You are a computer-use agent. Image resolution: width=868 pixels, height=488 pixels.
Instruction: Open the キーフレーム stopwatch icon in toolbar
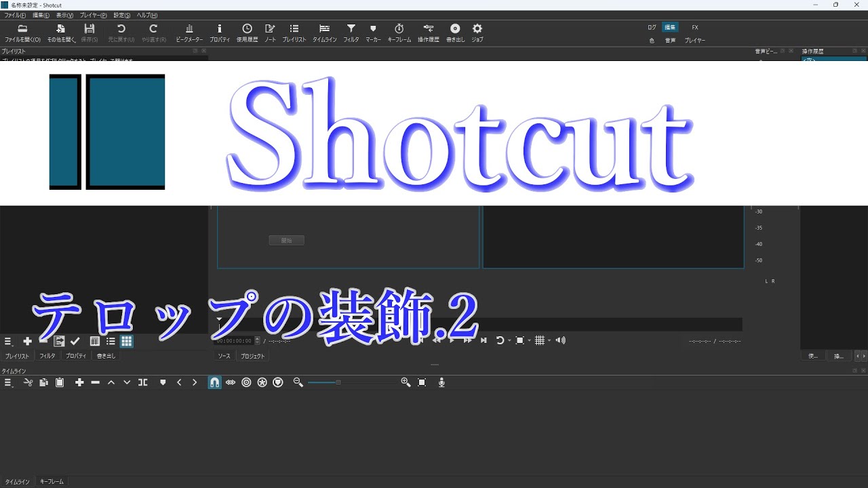point(399,33)
